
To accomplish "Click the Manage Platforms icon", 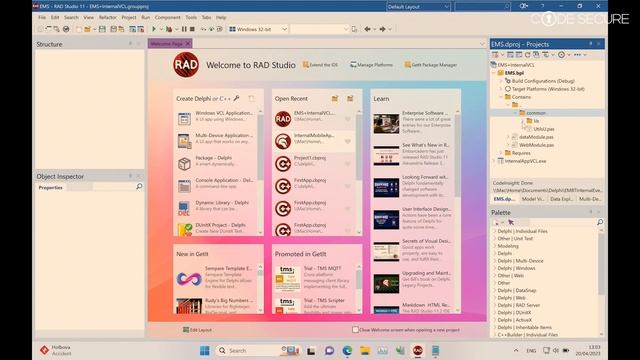I will click(x=353, y=64).
